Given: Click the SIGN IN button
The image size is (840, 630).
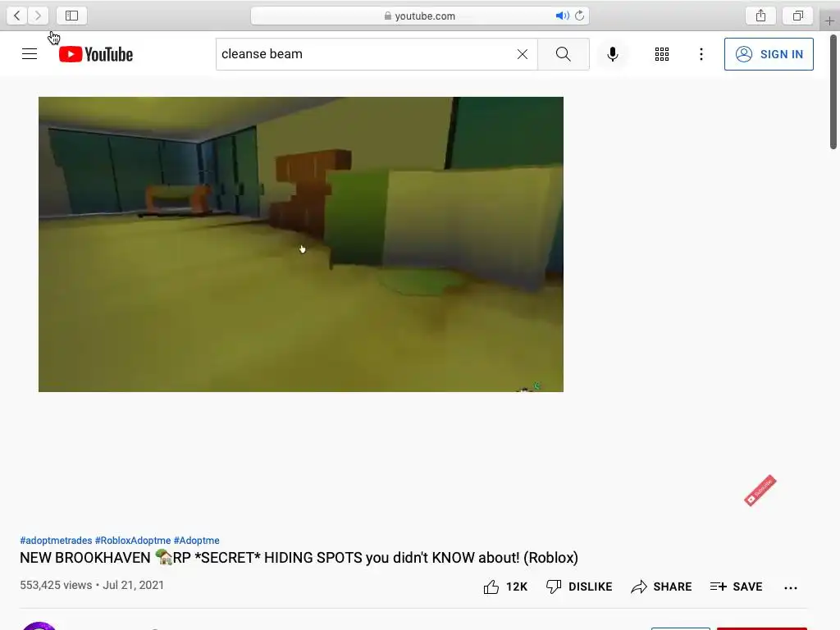Looking at the screenshot, I should pos(769,54).
